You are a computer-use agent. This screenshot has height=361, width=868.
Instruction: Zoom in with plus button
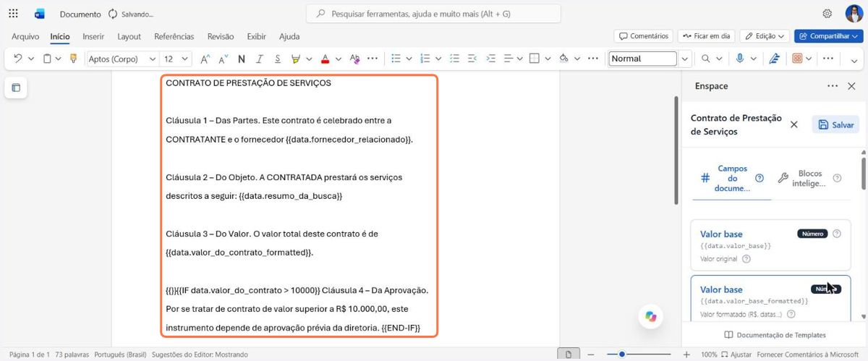pyautogui.click(x=686, y=354)
